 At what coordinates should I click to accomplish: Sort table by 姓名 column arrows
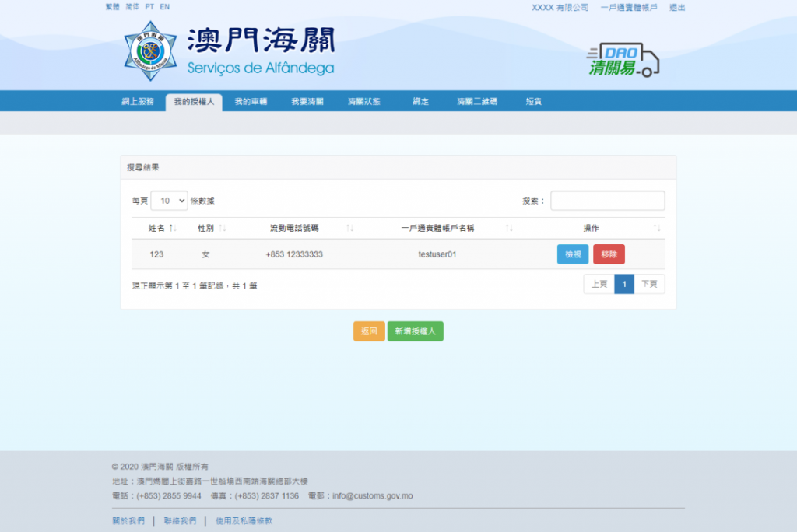click(x=173, y=229)
